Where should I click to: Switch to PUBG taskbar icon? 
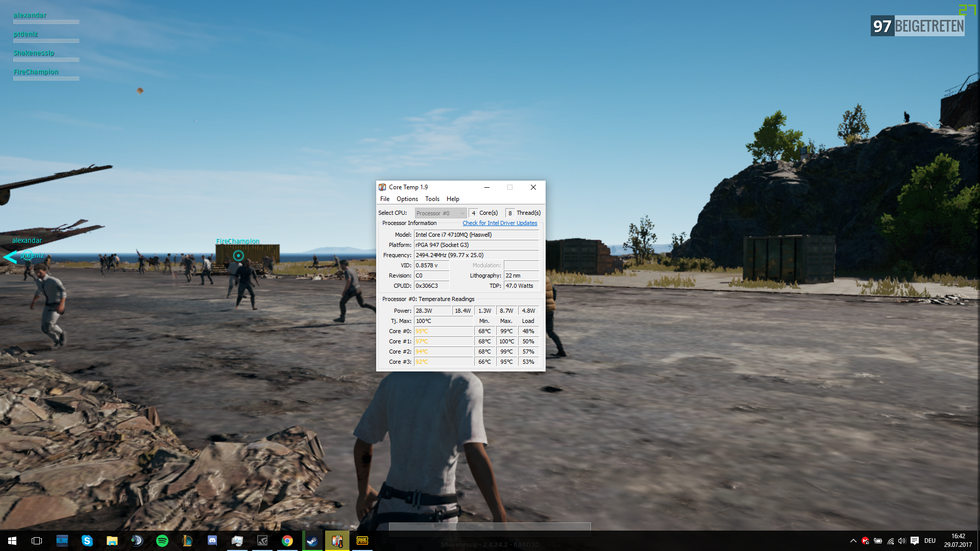coord(362,541)
